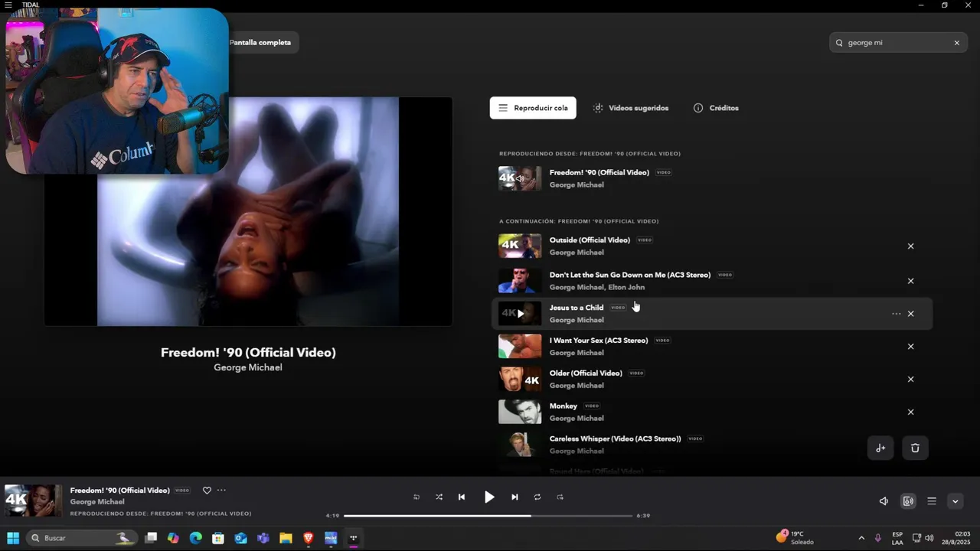Open Older (Official Video) title
The image size is (980, 551).
[x=586, y=373]
